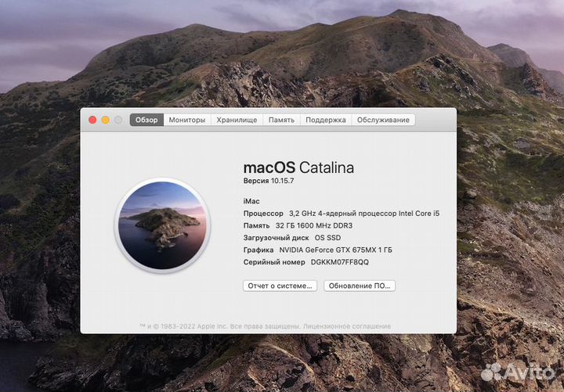The image size is (564, 392).
Task: Click the memory value 32 ГБ 1600 MHz DDR3
Action: [314, 225]
